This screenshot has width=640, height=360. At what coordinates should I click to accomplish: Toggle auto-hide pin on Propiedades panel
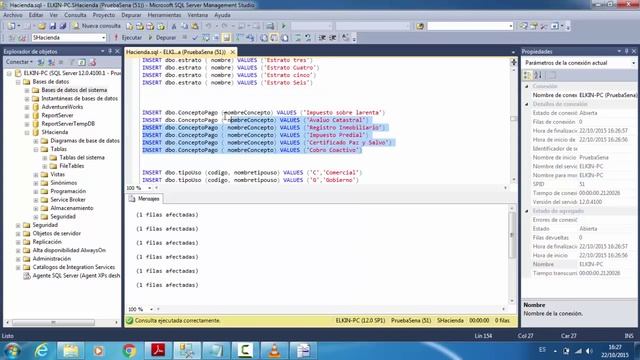pyautogui.click(x=627, y=51)
